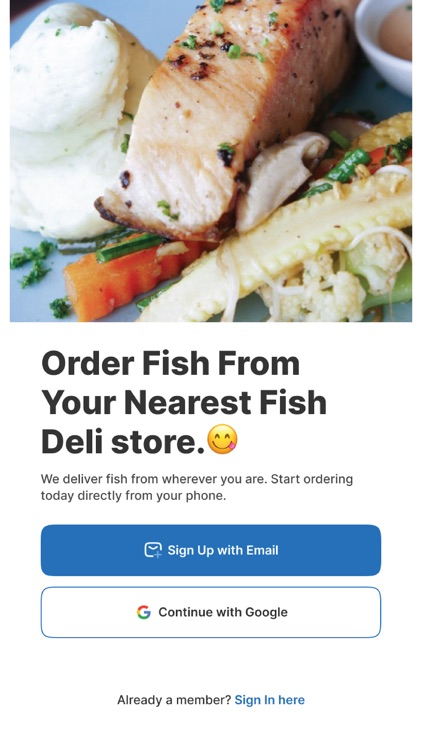Click the "Your Nearest Fish" headline line
The height and width of the screenshot is (750, 422).
(x=184, y=403)
